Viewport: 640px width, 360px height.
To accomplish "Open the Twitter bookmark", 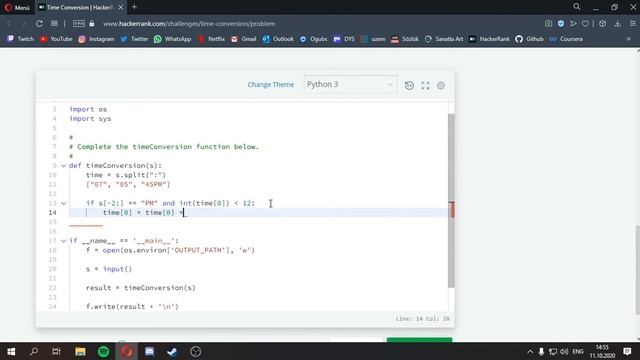I will pyautogui.click(x=134, y=39).
